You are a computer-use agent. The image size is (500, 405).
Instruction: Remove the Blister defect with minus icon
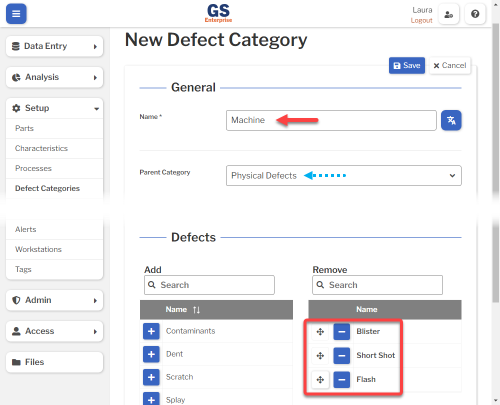341,332
